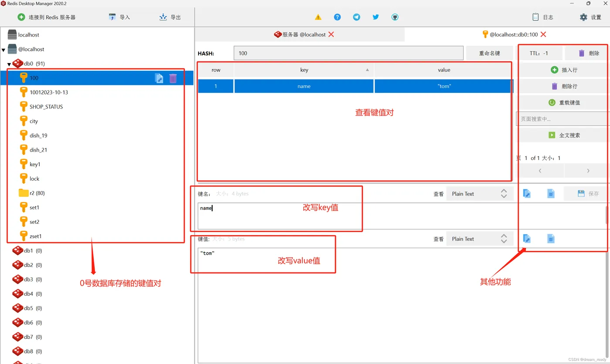Select the SHOP_STATUS key in tree

(46, 107)
